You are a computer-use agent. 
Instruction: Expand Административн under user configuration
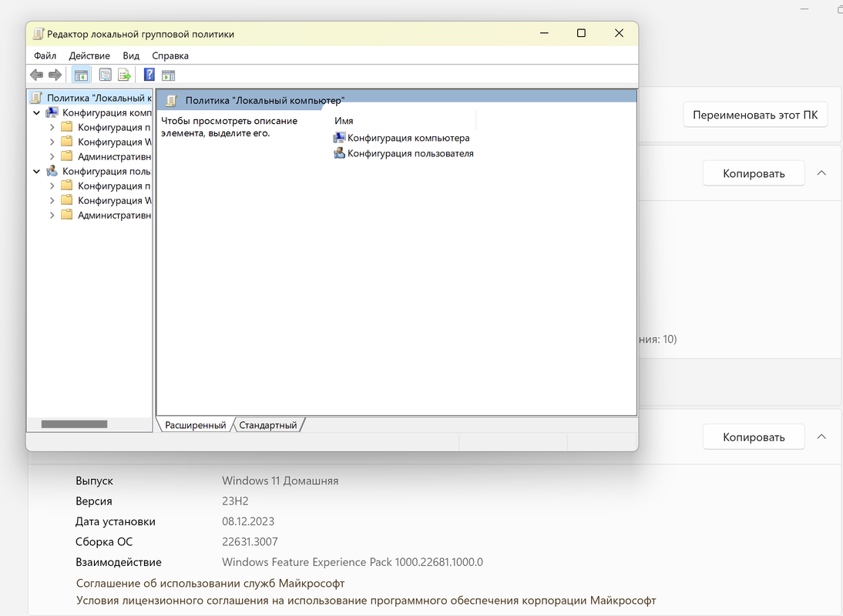click(52, 215)
